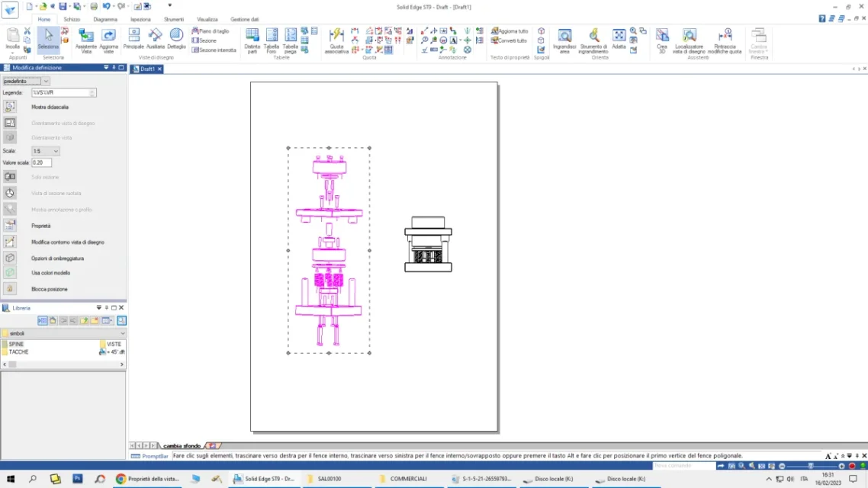Activate the Seleziona arrow tool

tap(48, 39)
